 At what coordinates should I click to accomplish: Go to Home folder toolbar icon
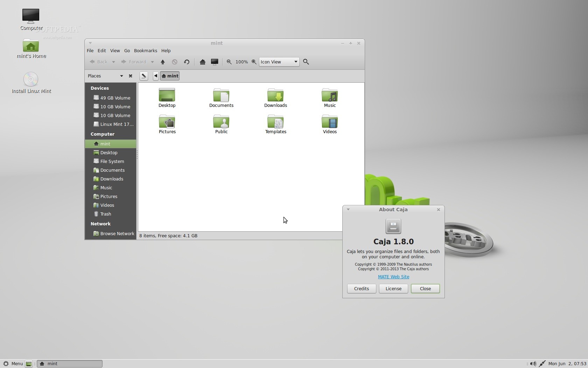tap(202, 62)
